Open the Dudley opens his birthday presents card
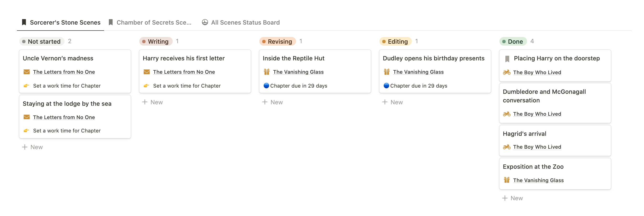This screenshot has width=644, height=216. coord(435,71)
